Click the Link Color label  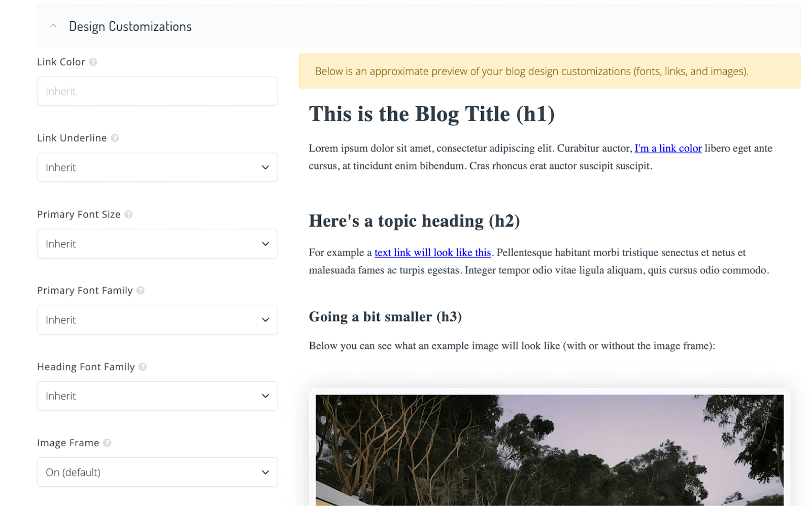click(x=61, y=62)
